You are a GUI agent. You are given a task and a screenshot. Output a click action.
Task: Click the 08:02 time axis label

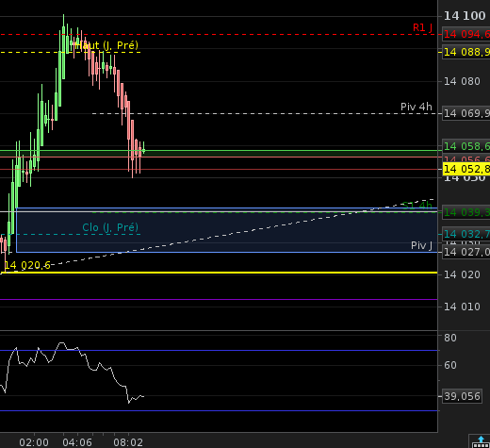coord(128,442)
